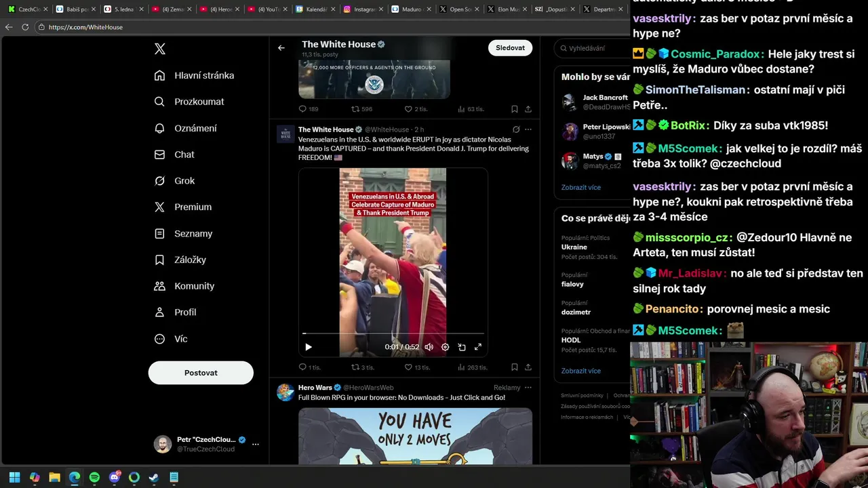Repost the post with 596 reposts

click(361, 109)
